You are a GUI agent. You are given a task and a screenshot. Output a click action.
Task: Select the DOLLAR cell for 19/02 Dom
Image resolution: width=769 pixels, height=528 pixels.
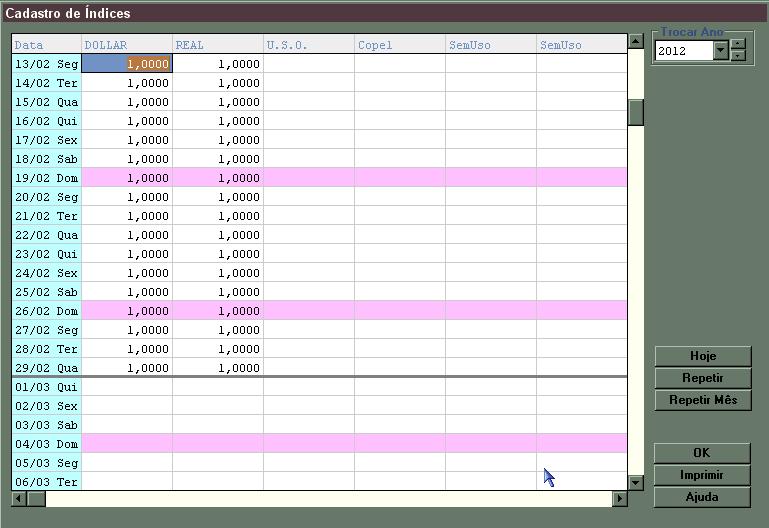click(127, 178)
